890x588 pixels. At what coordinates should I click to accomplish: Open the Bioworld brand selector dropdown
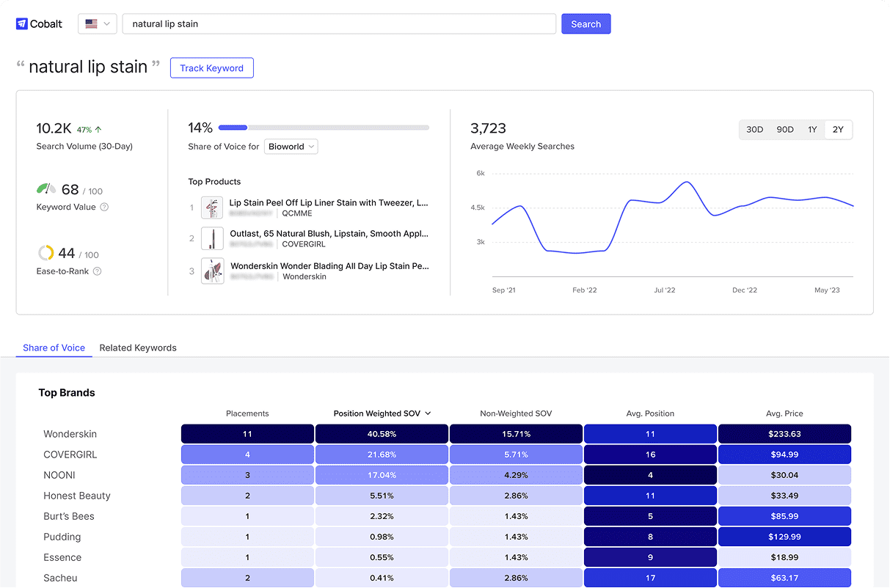[291, 146]
